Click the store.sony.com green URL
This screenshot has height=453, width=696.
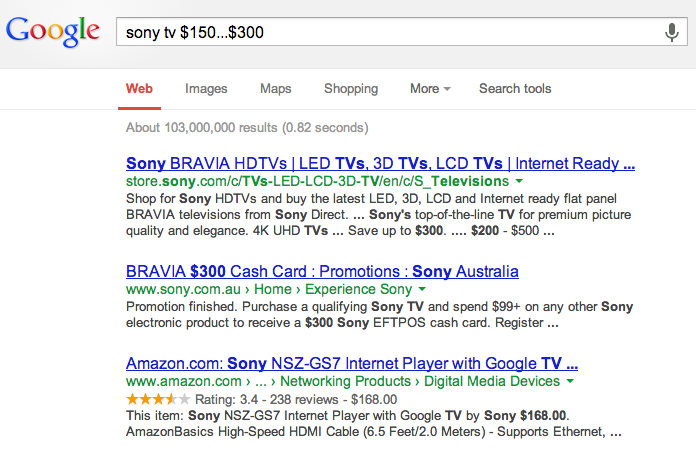317,181
